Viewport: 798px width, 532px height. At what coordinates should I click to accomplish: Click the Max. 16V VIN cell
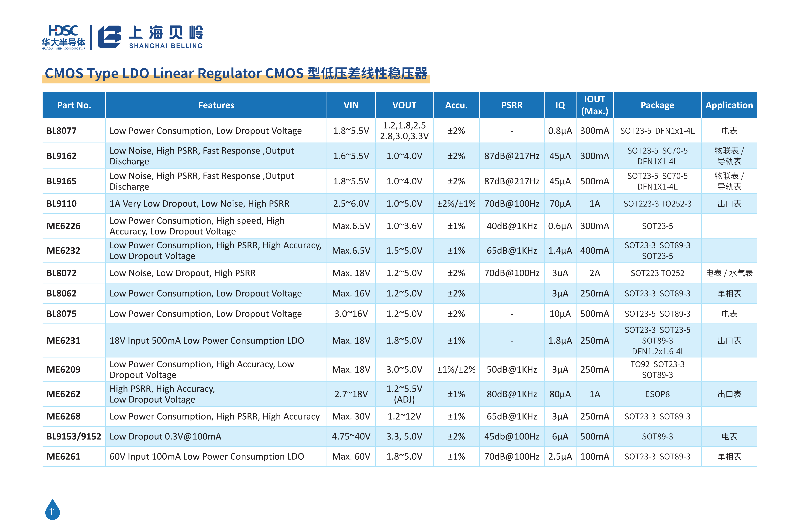click(351, 293)
